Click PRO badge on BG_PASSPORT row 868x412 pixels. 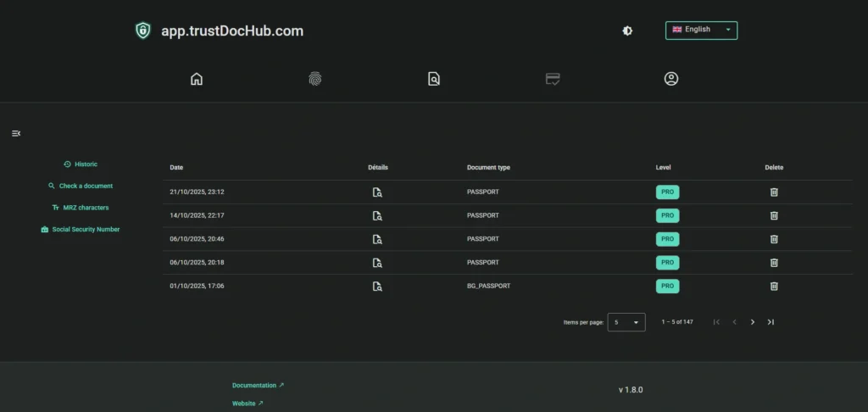point(668,287)
